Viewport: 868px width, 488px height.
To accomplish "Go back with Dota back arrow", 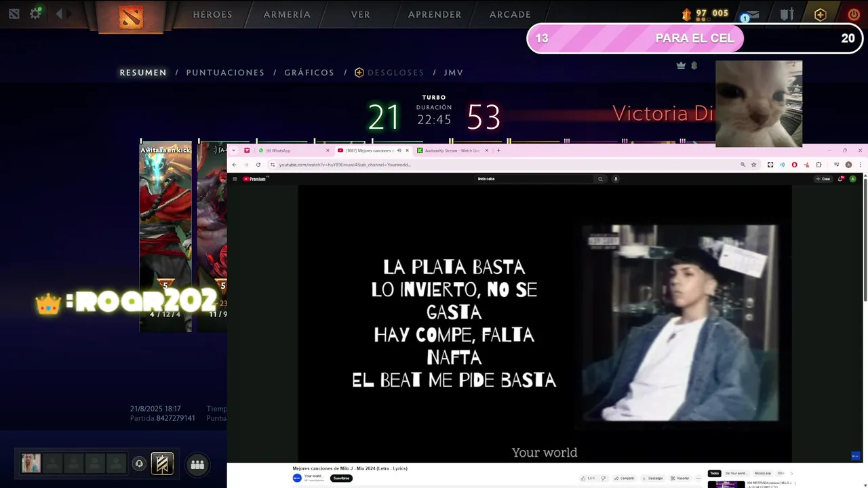I will [60, 14].
